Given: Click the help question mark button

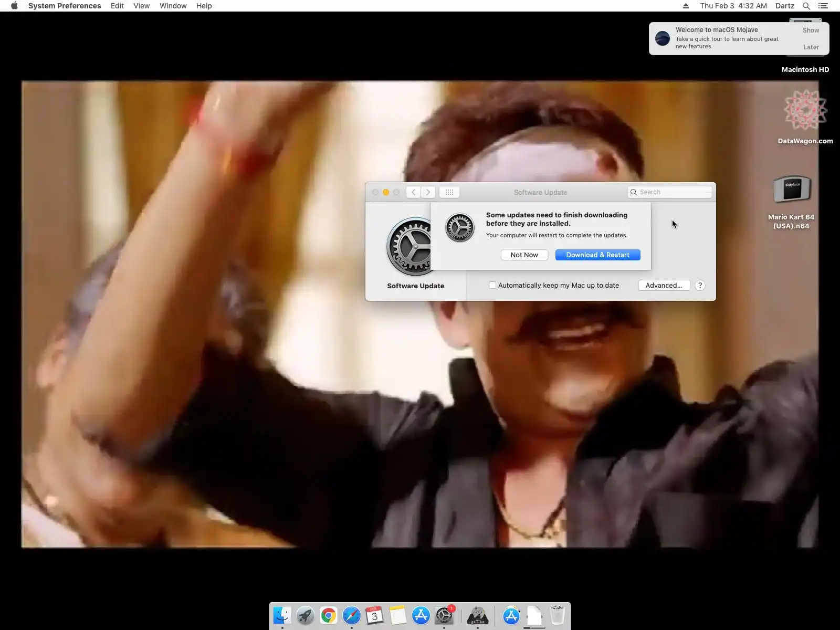Looking at the screenshot, I should click(700, 286).
